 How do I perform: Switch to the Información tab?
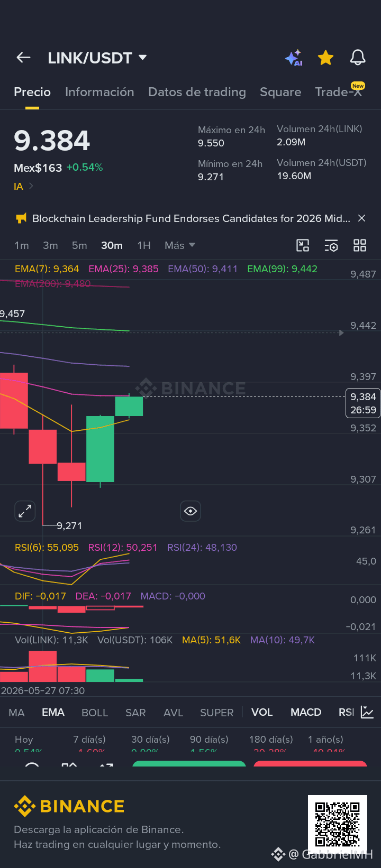click(x=99, y=92)
